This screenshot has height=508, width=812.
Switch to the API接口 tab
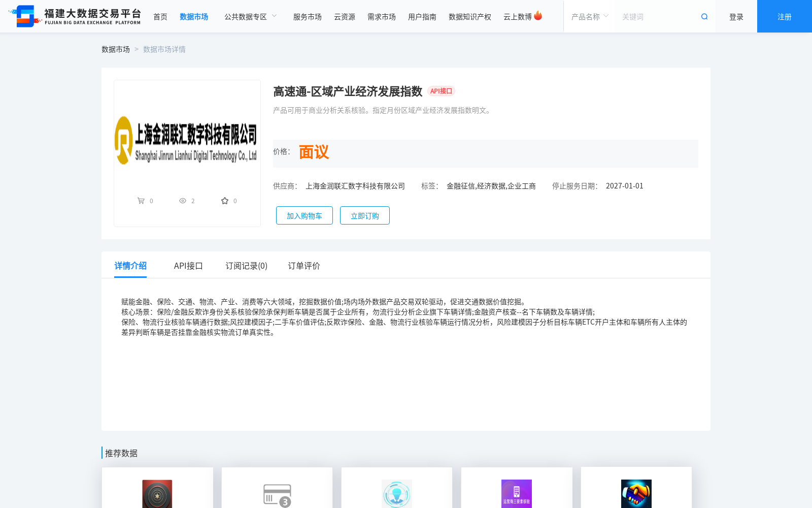188,266
